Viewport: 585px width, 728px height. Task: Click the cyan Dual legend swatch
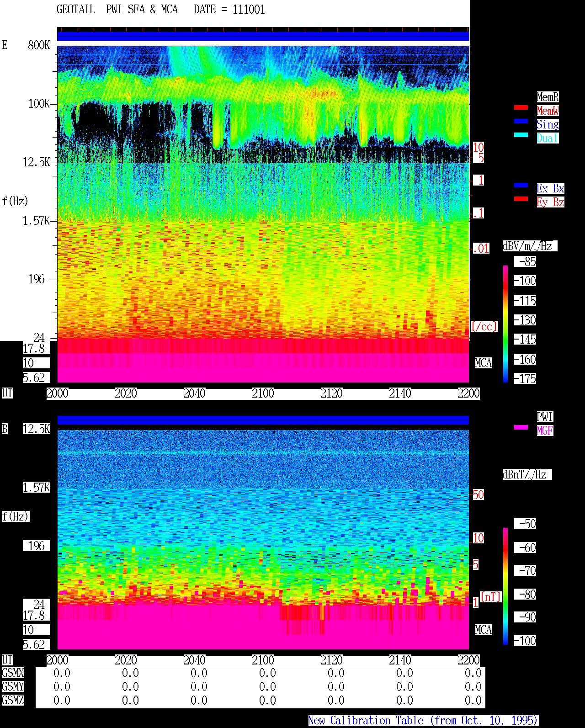(x=521, y=135)
